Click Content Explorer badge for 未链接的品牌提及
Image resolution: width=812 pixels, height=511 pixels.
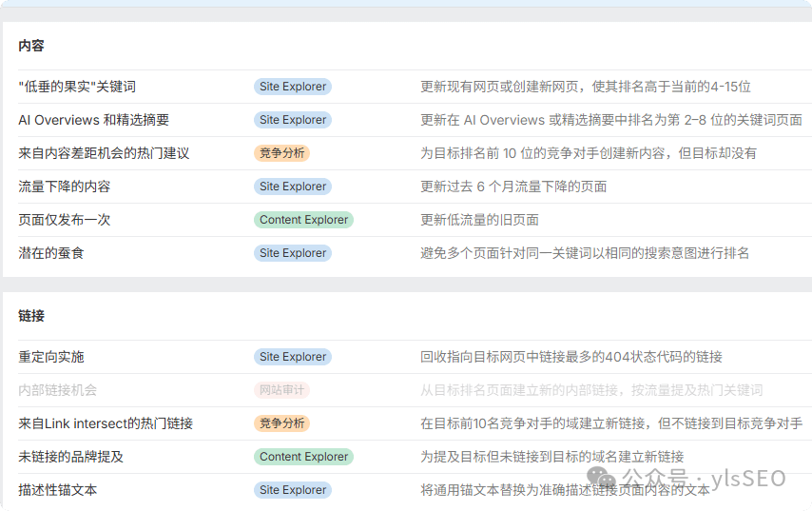pos(303,457)
